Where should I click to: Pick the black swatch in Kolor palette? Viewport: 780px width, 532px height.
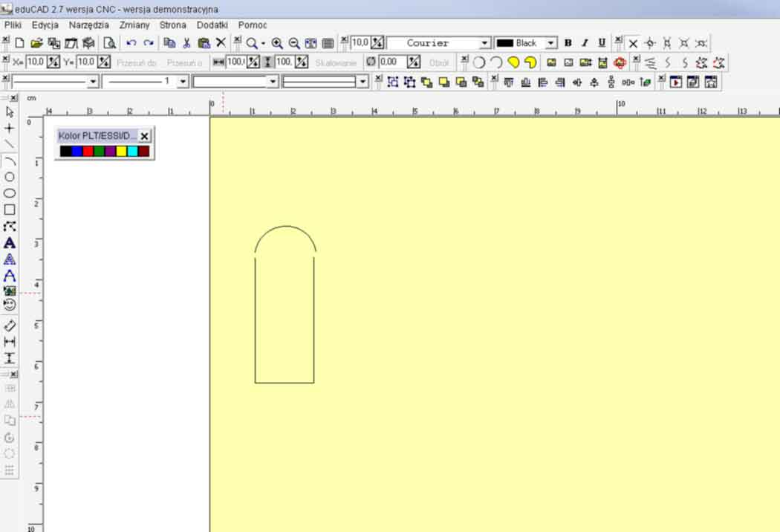pyautogui.click(x=65, y=151)
